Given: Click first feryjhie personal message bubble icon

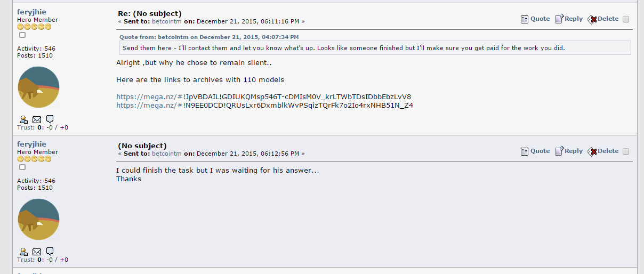Looking at the screenshot, I should 50,118.
